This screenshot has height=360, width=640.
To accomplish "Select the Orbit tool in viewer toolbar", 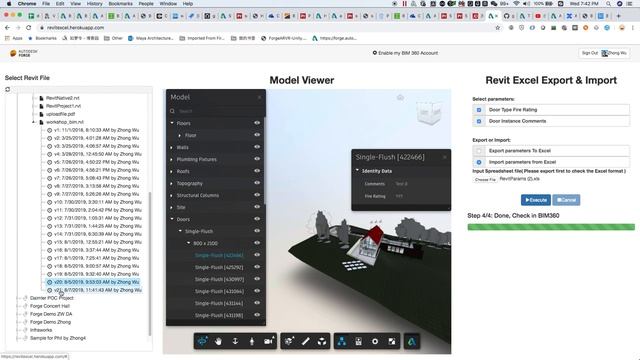I will 202,341.
